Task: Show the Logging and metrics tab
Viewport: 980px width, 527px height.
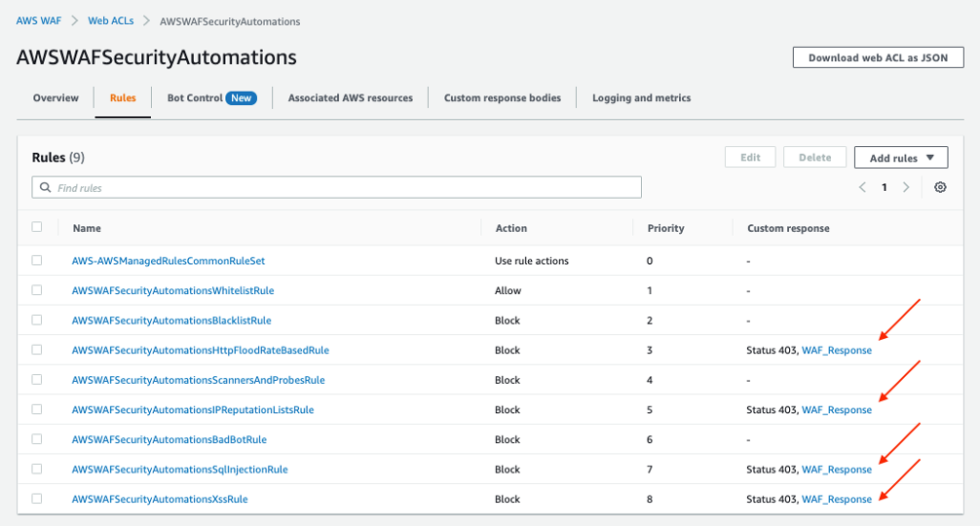Action: click(641, 98)
